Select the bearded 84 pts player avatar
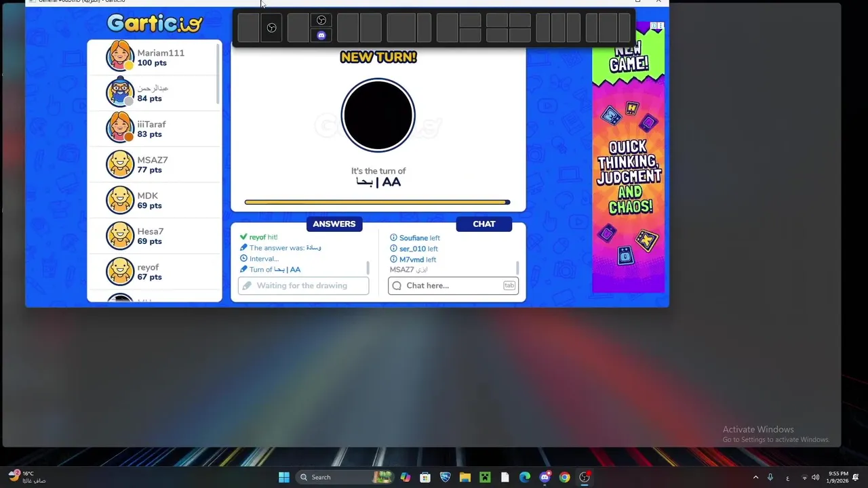Screen dimensions: 868x488 (120, 91)
